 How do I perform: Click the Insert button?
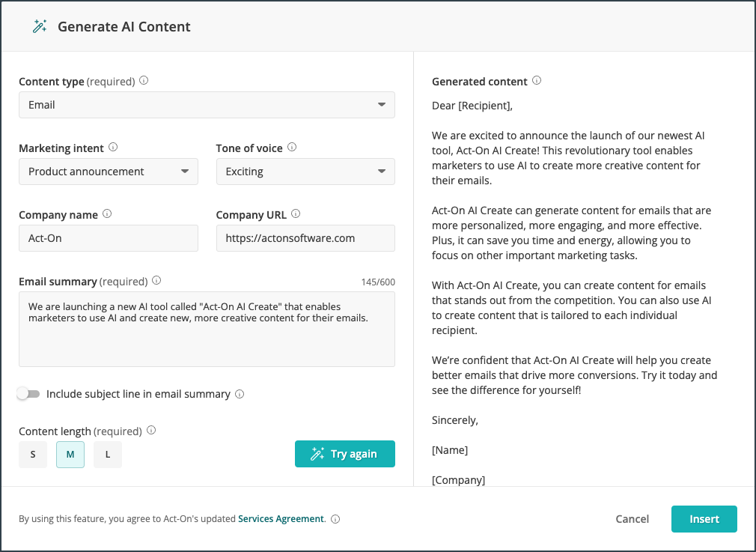point(704,519)
